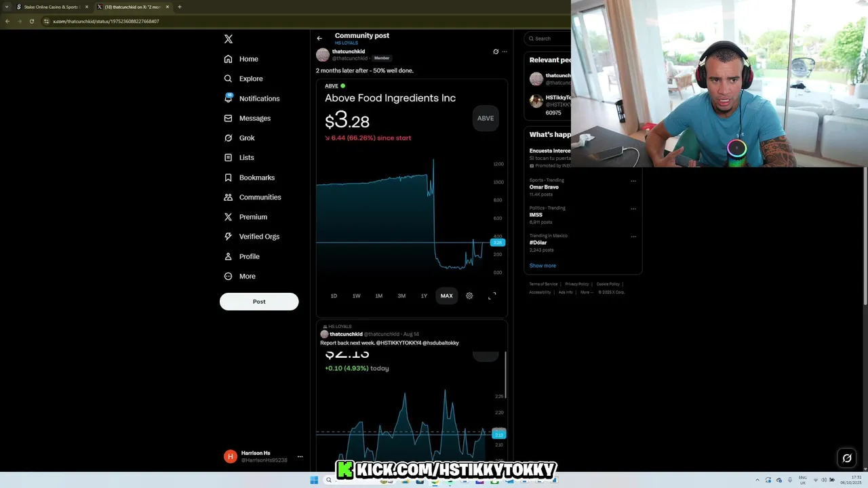Select the 1D chart range
The height and width of the screenshot is (488, 868).
[334, 296]
